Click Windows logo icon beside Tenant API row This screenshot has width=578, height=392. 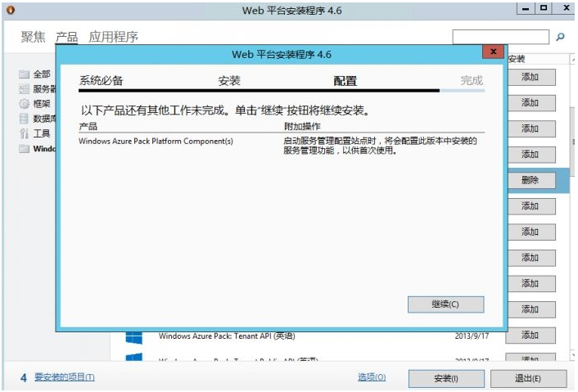click(133, 337)
